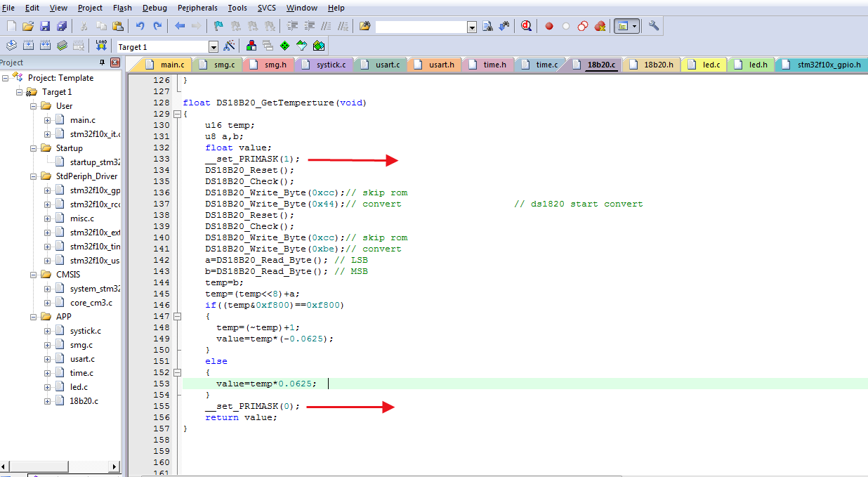Select core_cm3.c in project tree
The image size is (868, 477).
91,303
